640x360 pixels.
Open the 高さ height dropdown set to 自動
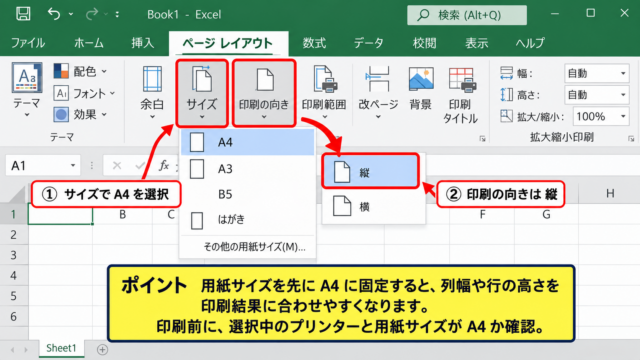coord(597,95)
